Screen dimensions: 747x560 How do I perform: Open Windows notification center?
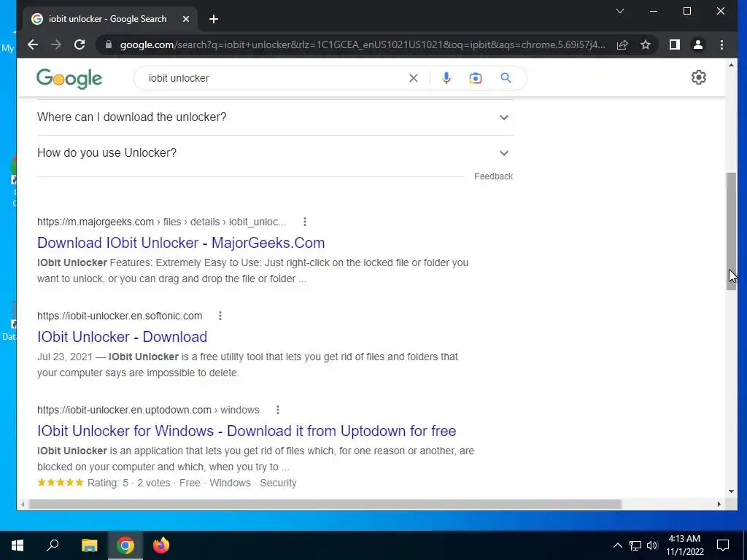coord(723,545)
